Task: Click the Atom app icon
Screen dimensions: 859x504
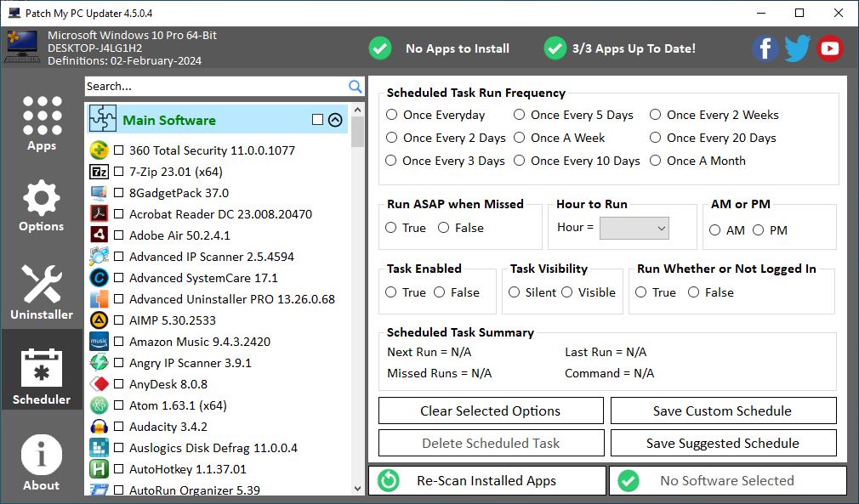Action: pos(99,405)
